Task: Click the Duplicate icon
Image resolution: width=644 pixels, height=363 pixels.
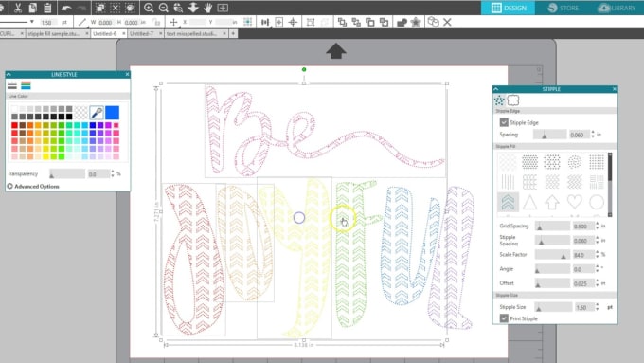Action: [x=433, y=22]
